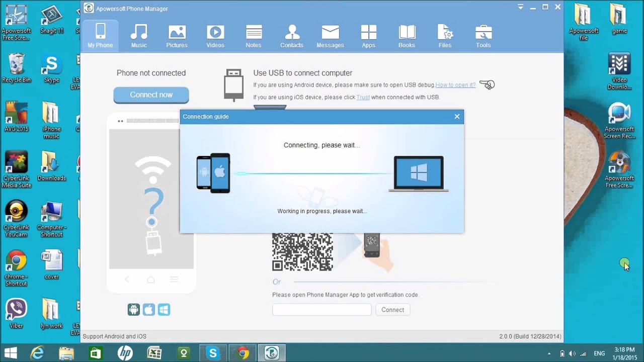The width and height of the screenshot is (644, 362).
Task: Go to the Files tab
Action: 445,35
